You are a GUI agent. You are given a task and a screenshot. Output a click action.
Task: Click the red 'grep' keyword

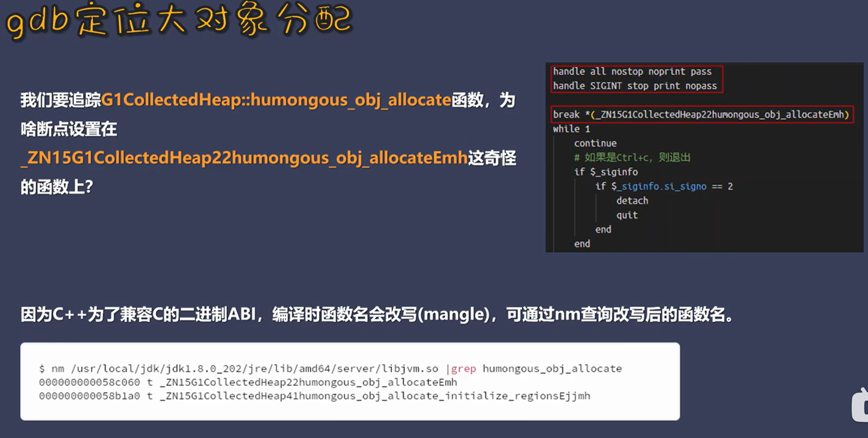[x=464, y=368]
